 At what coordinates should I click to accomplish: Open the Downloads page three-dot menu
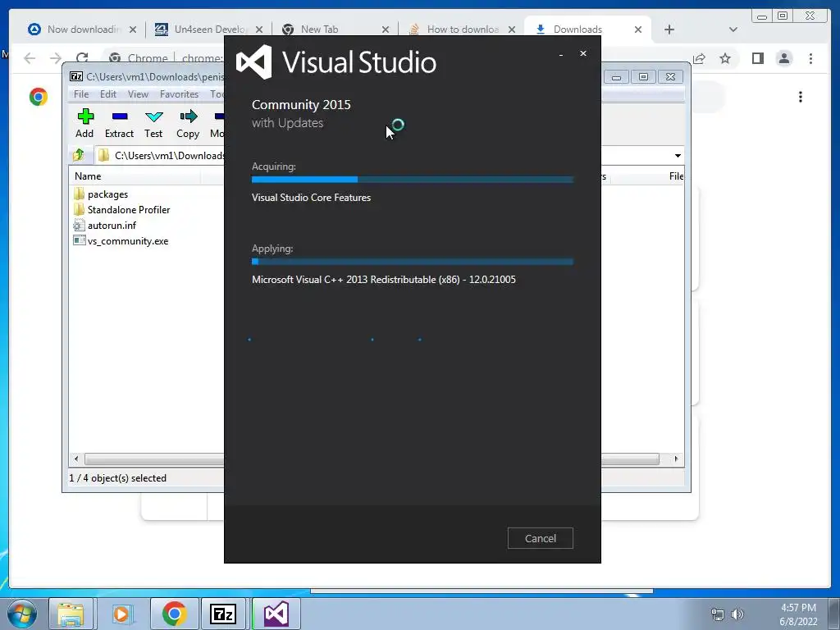(x=801, y=97)
